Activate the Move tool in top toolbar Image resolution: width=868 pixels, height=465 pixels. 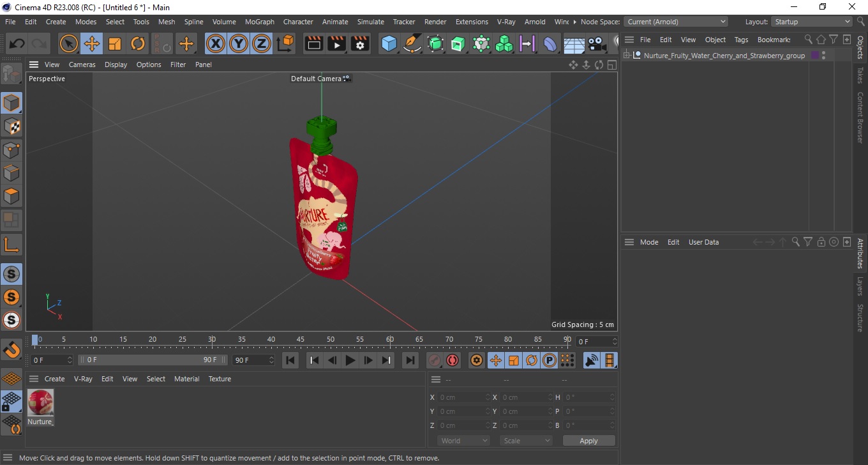[92, 44]
